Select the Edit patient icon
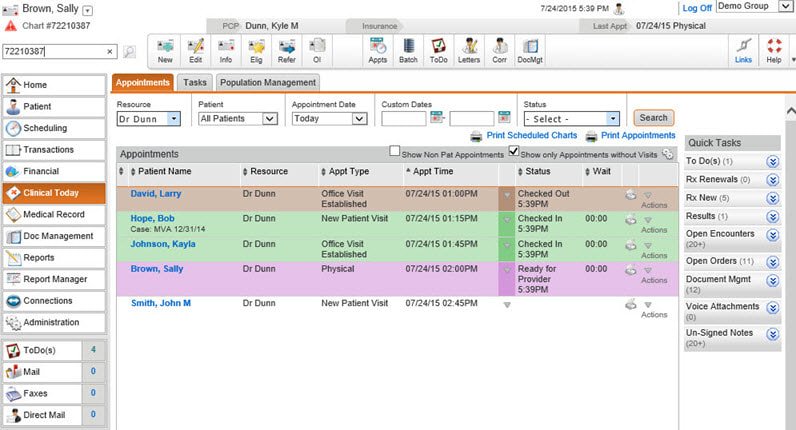Viewport: 796px width, 430px height. click(x=195, y=51)
